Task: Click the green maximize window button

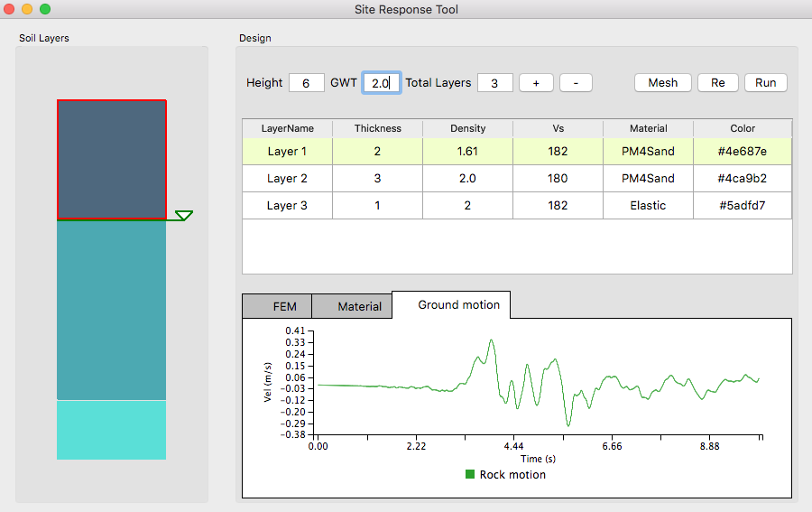Action: pos(45,9)
